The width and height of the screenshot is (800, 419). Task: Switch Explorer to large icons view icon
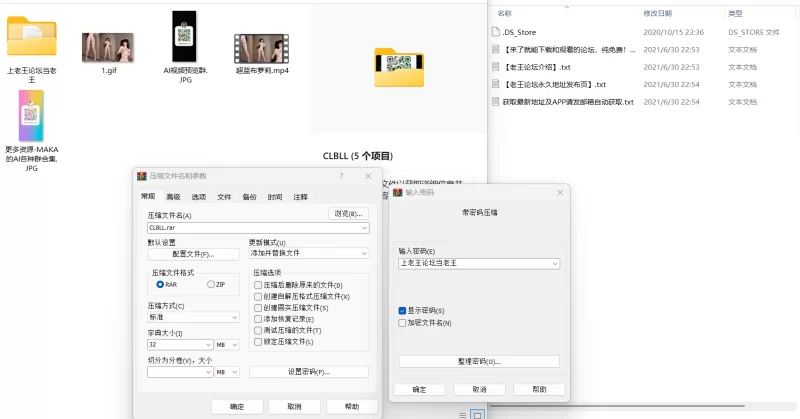pos(477,415)
